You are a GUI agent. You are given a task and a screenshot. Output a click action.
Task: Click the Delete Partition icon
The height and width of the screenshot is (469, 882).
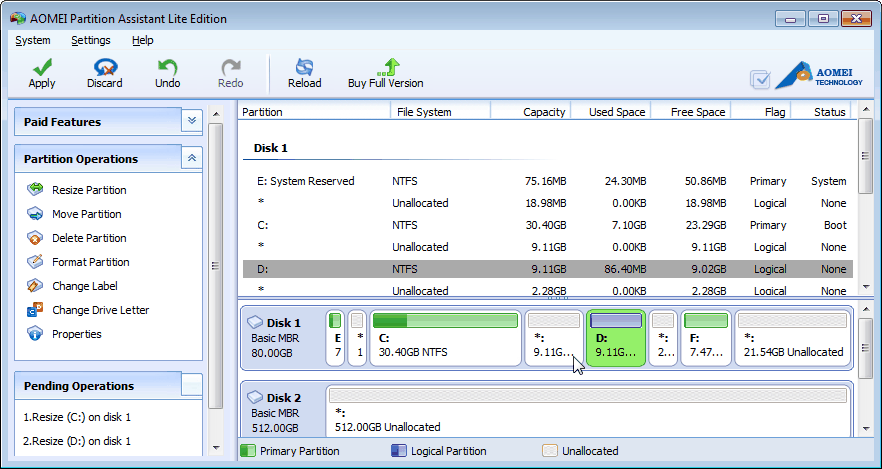pos(35,238)
